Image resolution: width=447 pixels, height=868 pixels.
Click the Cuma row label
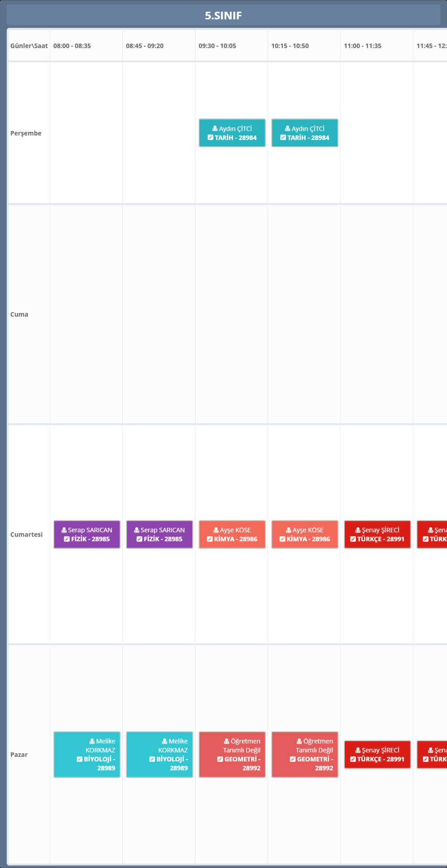point(19,314)
